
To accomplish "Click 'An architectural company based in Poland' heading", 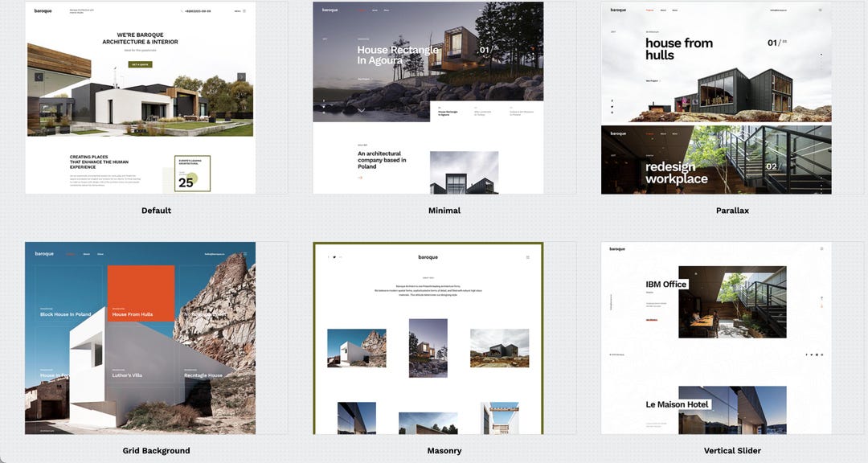I will [382, 160].
